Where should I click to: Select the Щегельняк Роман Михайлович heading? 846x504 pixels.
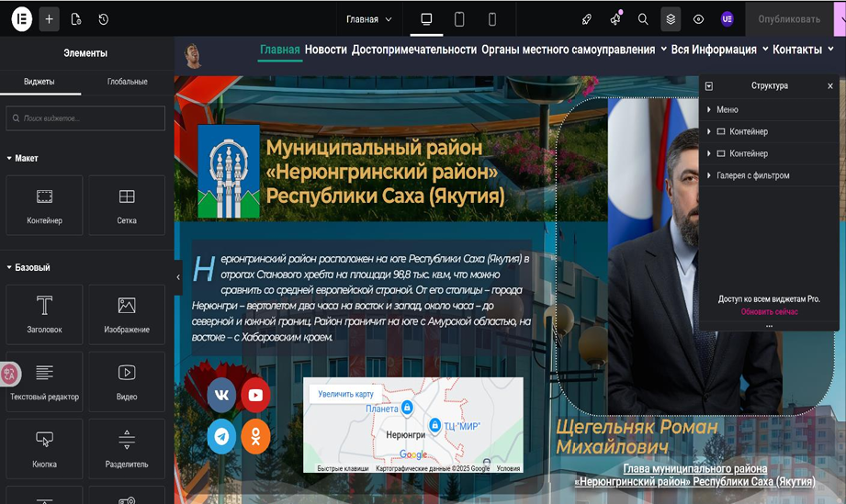[x=637, y=437]
